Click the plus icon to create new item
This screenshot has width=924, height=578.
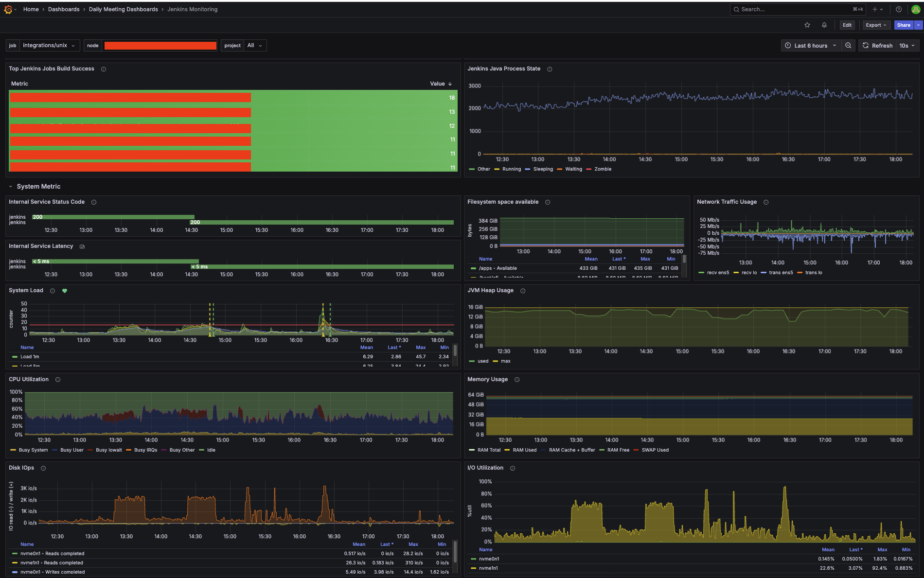pos(874,9)
